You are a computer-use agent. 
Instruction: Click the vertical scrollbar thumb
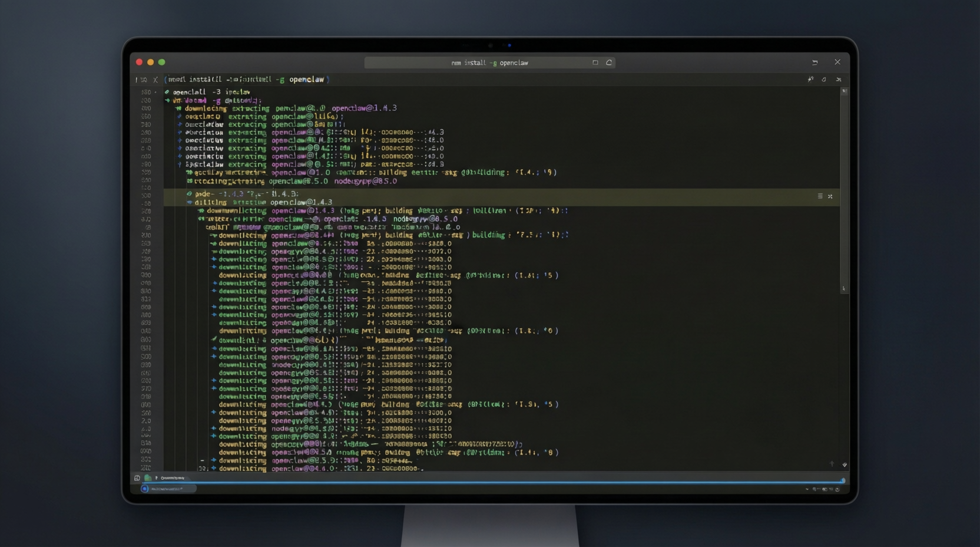(844, 190)
